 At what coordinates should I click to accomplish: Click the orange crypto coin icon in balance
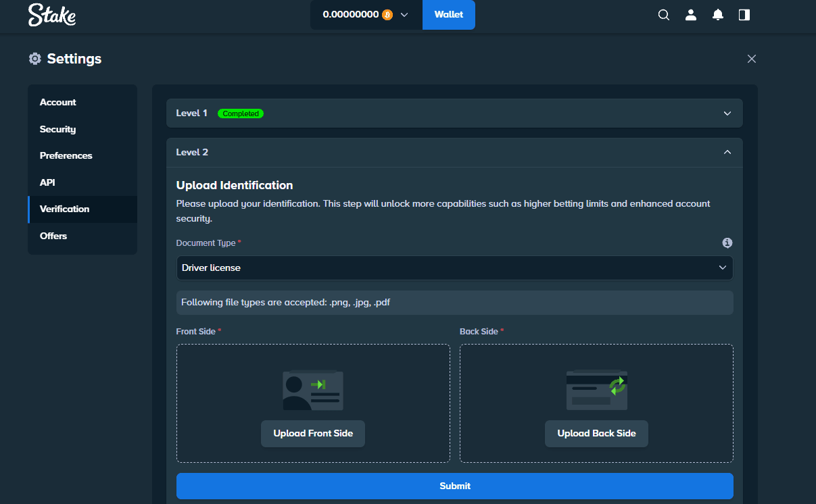pyautogui.click(x=386, y=13)
